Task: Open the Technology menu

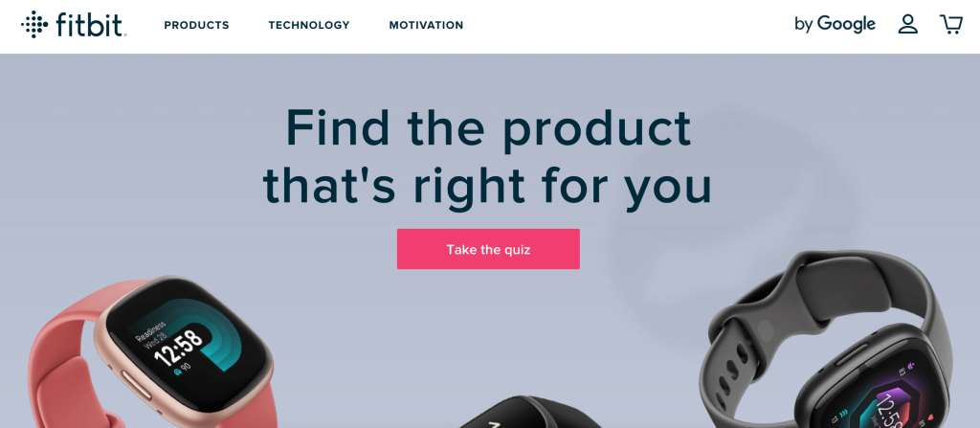Action: point(309,25)
